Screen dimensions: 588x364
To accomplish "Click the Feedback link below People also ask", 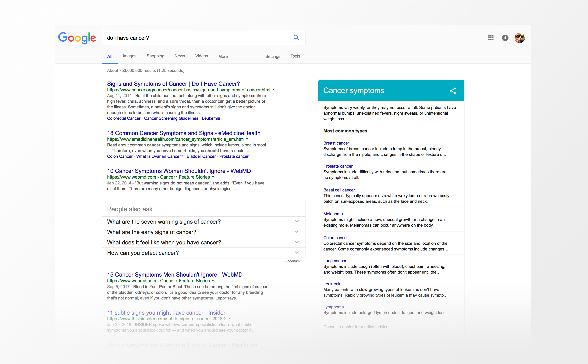I will pos(293,261).
